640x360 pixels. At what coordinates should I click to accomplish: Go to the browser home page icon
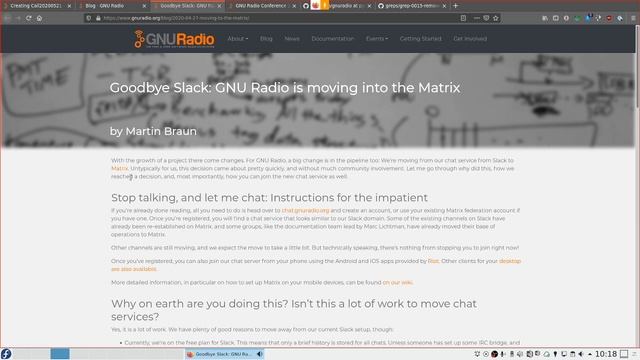39,18
